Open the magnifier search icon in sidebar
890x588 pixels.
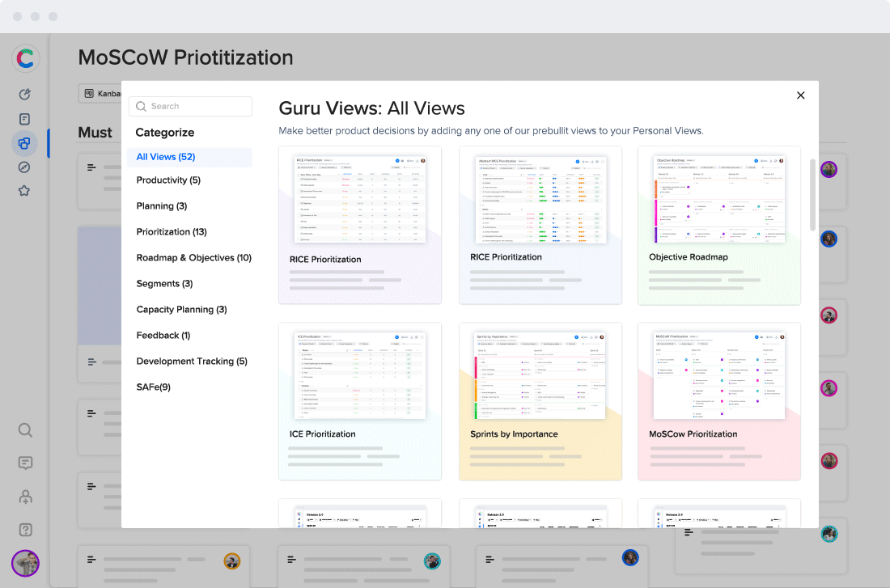coord(25,430)
